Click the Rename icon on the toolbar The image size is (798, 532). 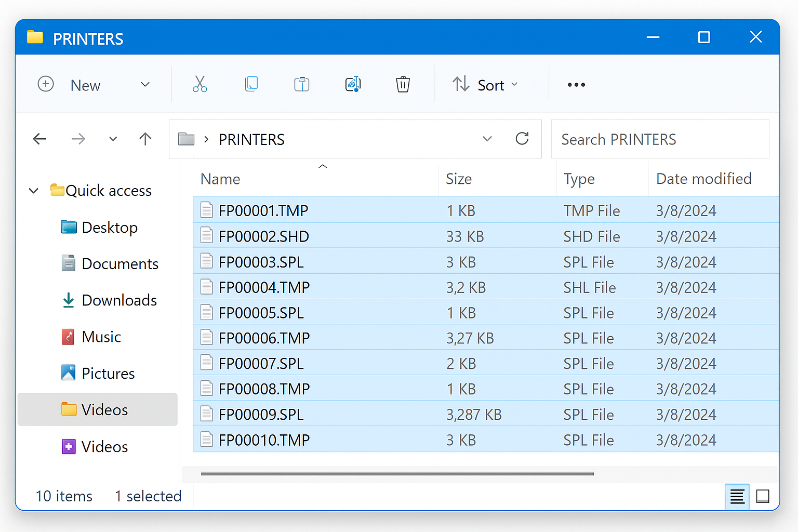tap(353, 84)
